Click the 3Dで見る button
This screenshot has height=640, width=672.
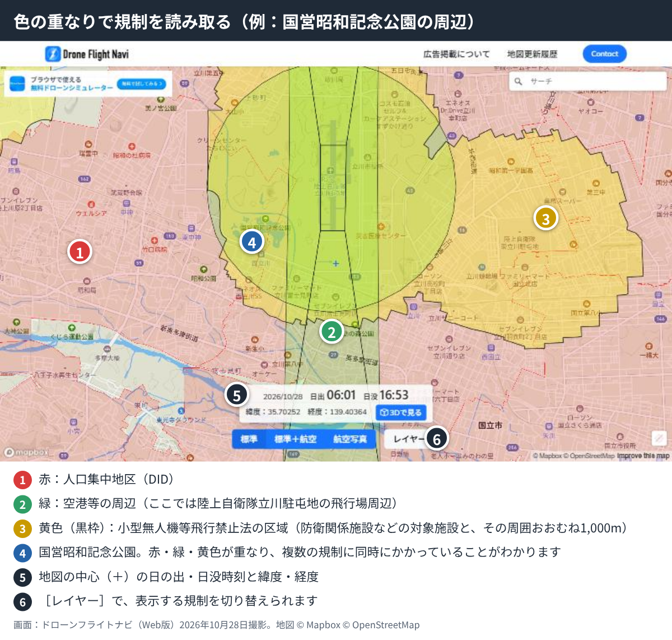(401, 412)
